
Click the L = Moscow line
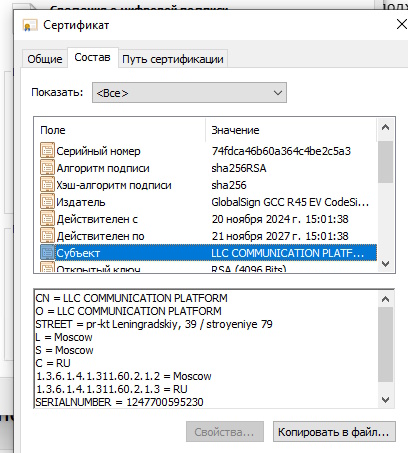pos(64,337)
